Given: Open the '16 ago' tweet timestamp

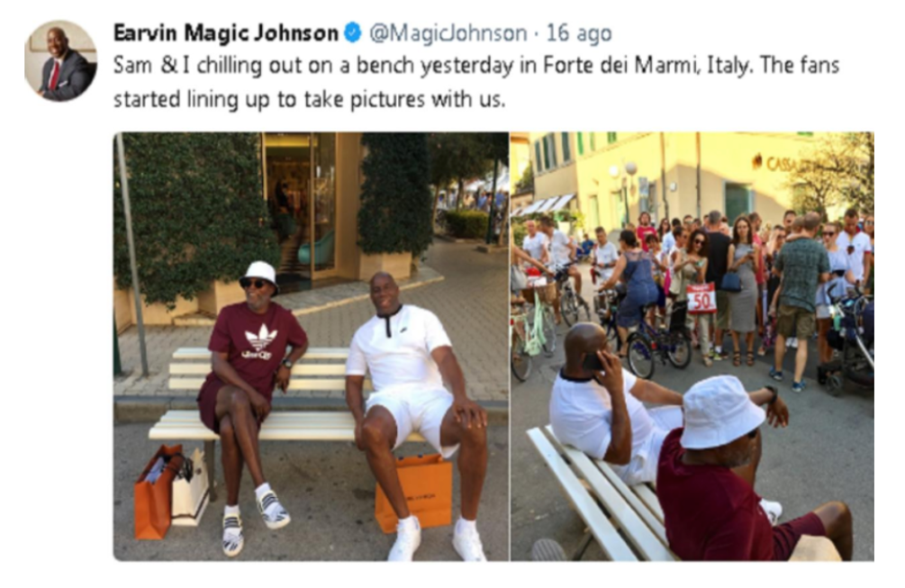Looking at the screenshot, I should point(579,33).
